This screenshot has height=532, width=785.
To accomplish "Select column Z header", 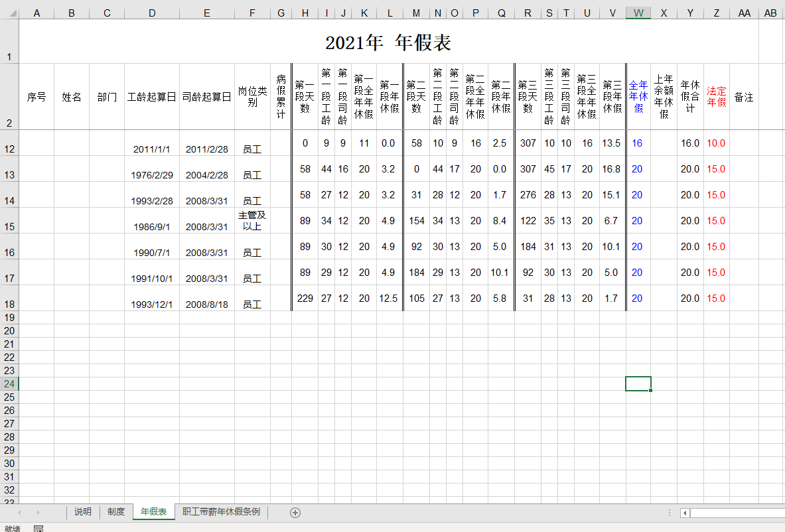I will [x=717, y=13].
